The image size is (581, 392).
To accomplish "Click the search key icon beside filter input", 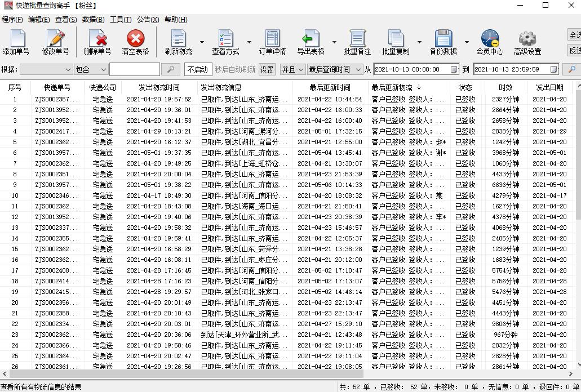I will coord(171,69).
